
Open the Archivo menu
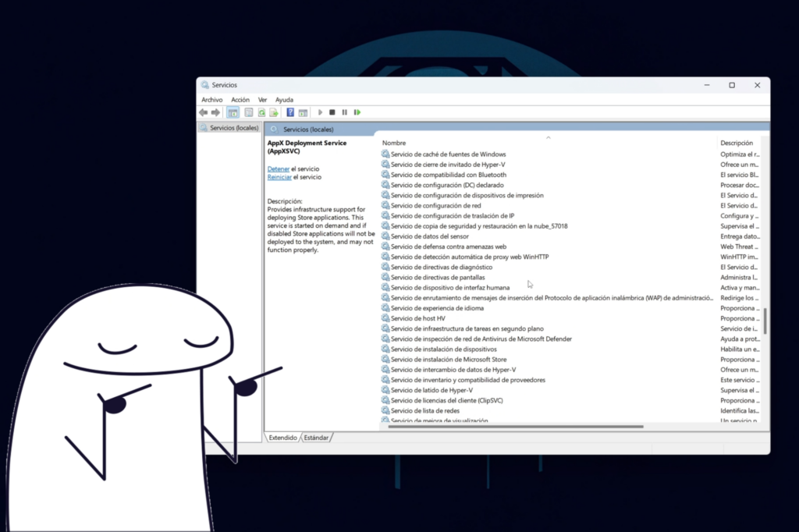[211, 100]
